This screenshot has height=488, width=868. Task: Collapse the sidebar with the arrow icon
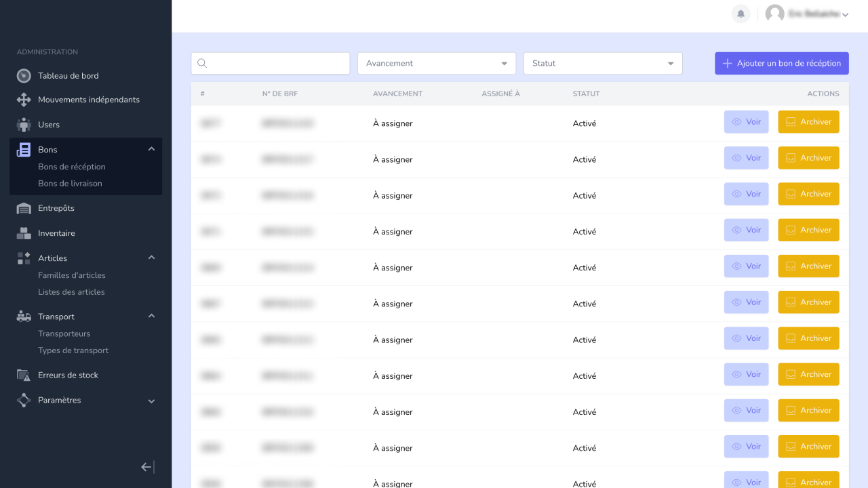pyautogui.click(x=147, y=467)
